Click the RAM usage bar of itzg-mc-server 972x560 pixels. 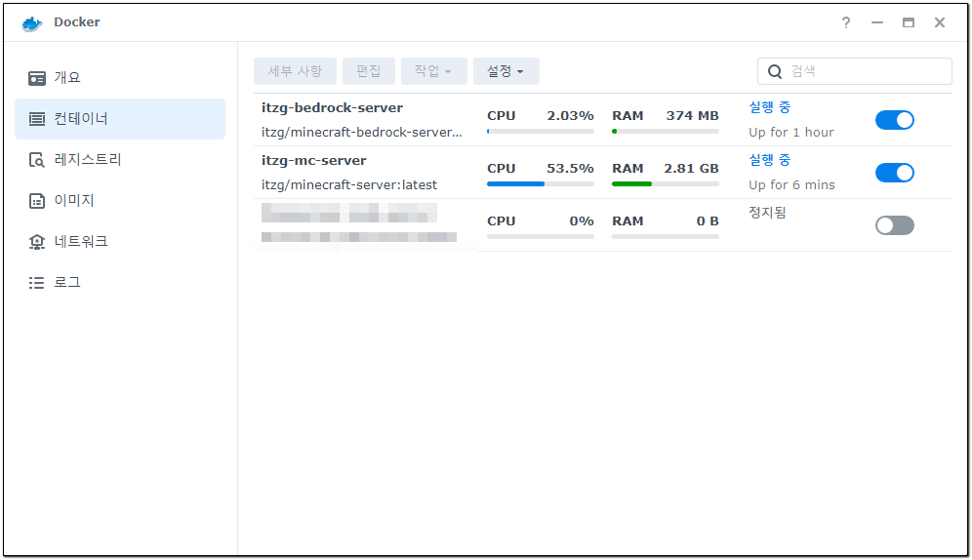click(666, 184)
